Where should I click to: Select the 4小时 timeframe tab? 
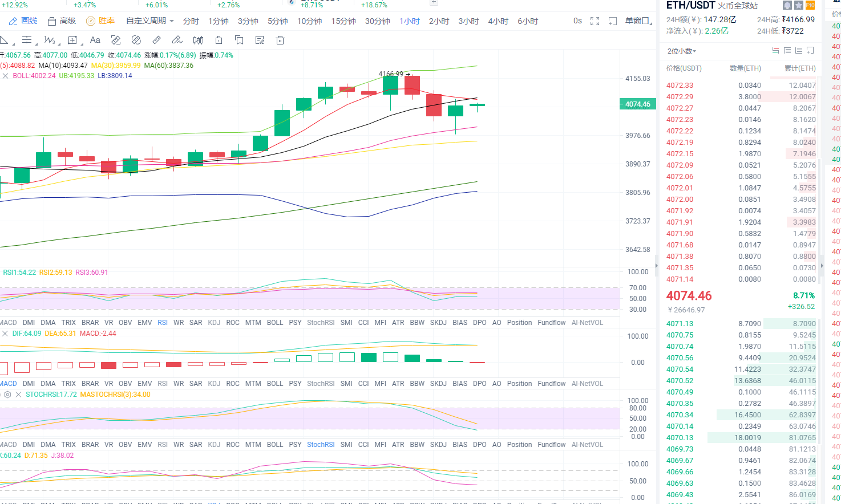498,21
